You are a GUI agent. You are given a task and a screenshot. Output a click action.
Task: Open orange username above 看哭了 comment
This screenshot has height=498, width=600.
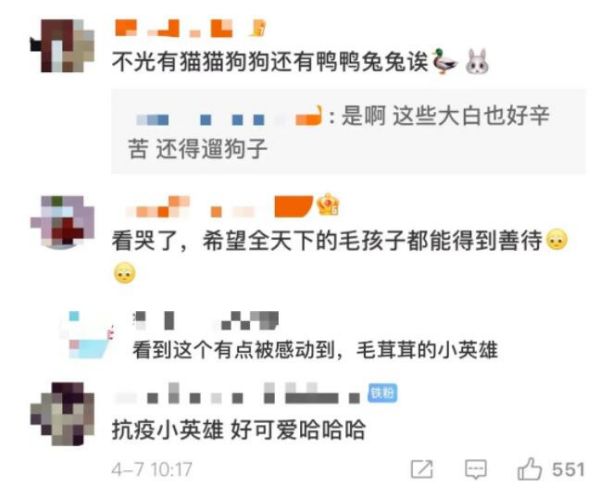pyautogui.click(x=217, y=207)
